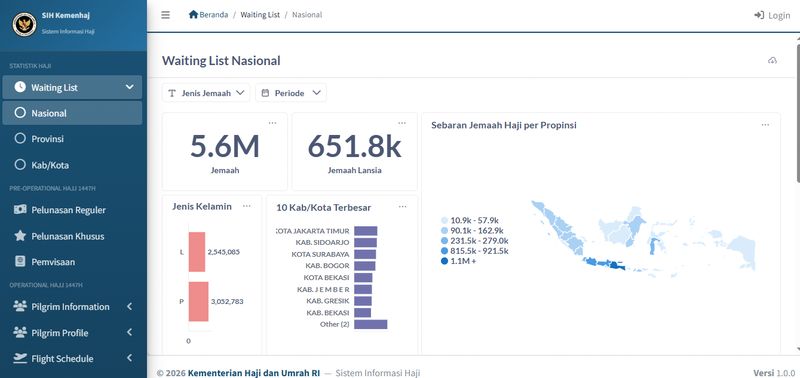Click the vertical page scrollbar thumb
The width and height of the screenshot is (800, 378).
pyautogui.click(x=798, y=112)
